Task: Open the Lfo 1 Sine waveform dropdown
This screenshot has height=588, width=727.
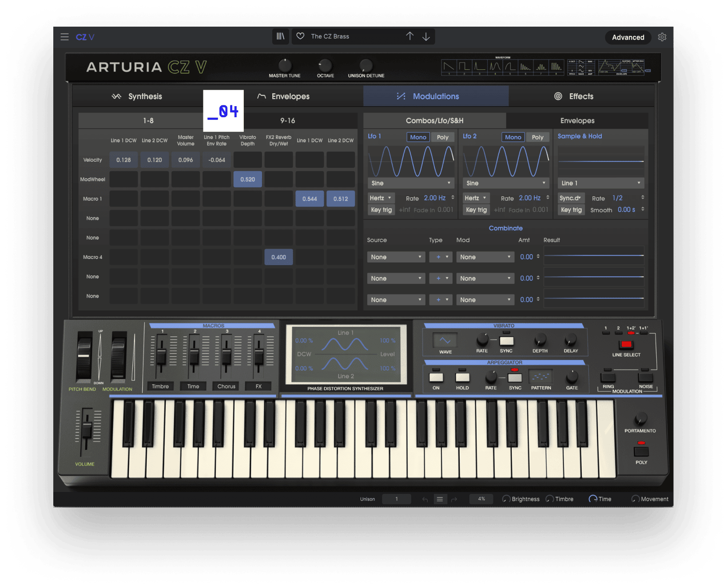Action: coord(410,183)
